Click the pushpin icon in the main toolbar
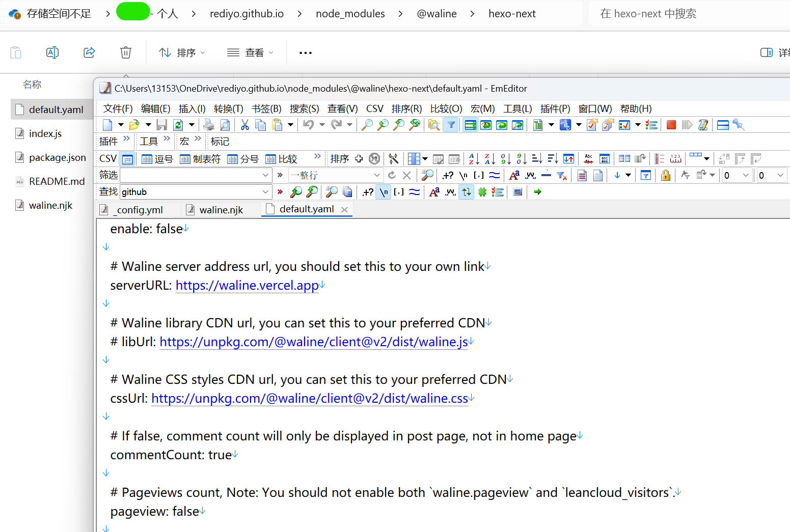Screen dimensions: 790x532 coord(739,125)
